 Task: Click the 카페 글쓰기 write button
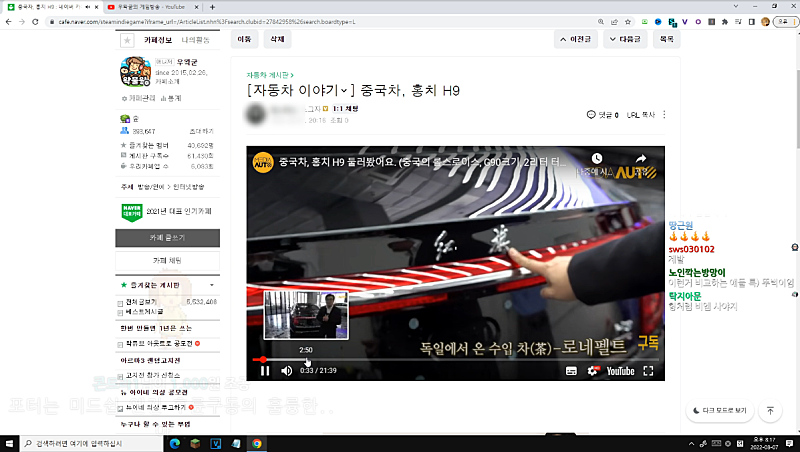coord(167,238)
